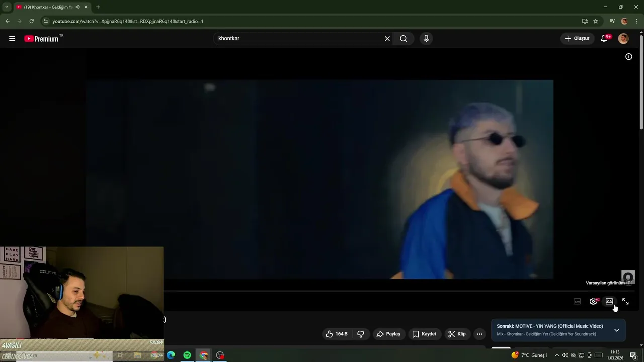644x362 pixels.
Task: Go forward in browser history
Action: tap(19, 21)
